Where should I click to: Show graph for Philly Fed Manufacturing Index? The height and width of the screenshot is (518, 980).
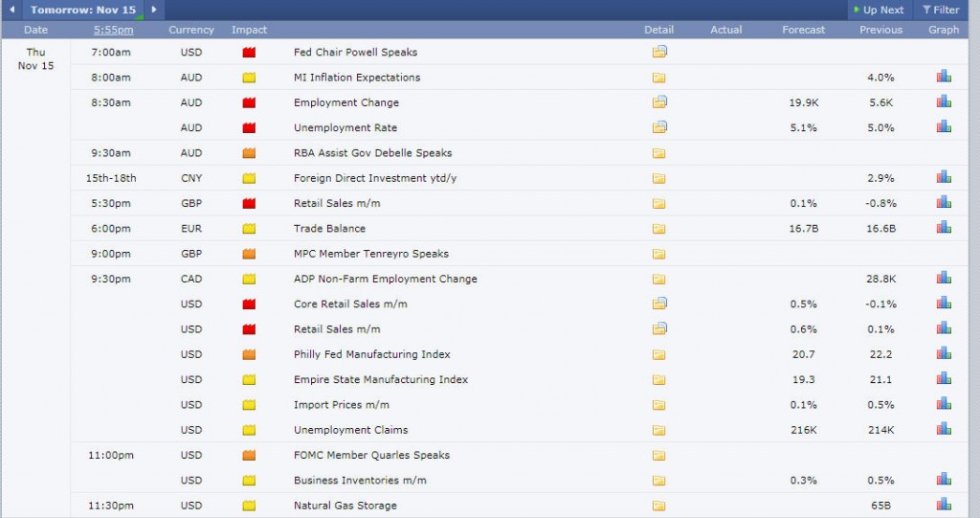(944, 353)
